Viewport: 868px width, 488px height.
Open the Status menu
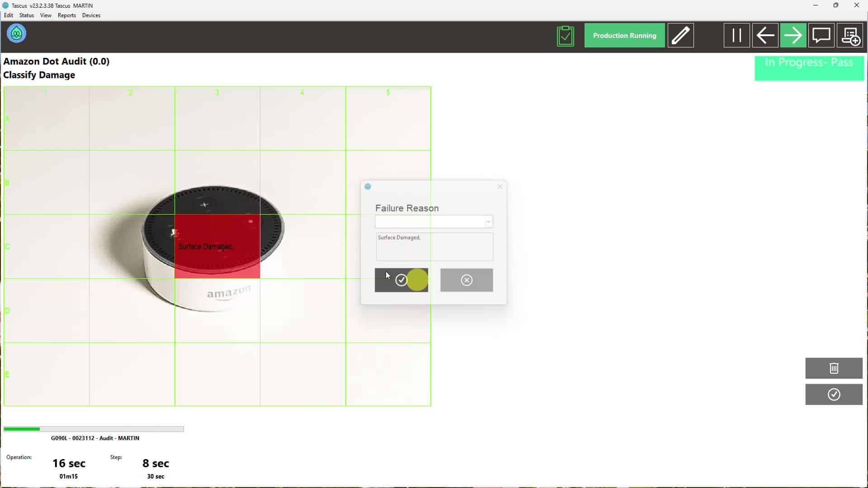[27, 15]
